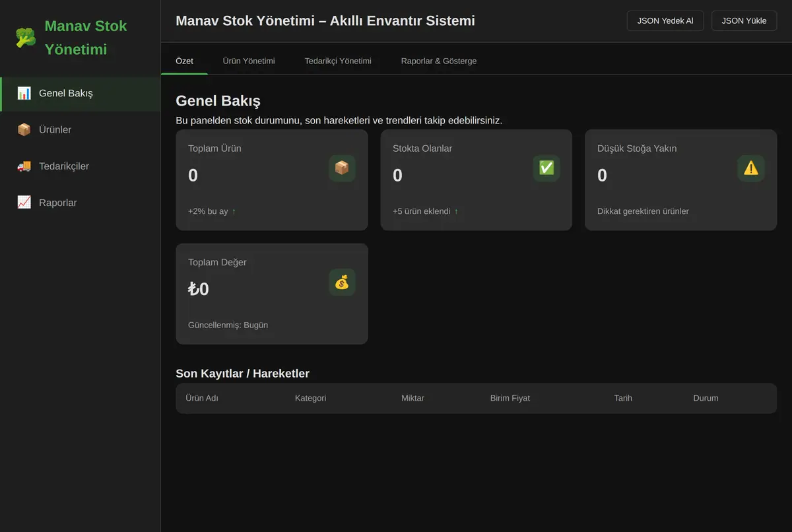Viewport: 792px width, 532px height.
Task: Open the Raporlar & Gösterge tab
Action: click(439, 61)
